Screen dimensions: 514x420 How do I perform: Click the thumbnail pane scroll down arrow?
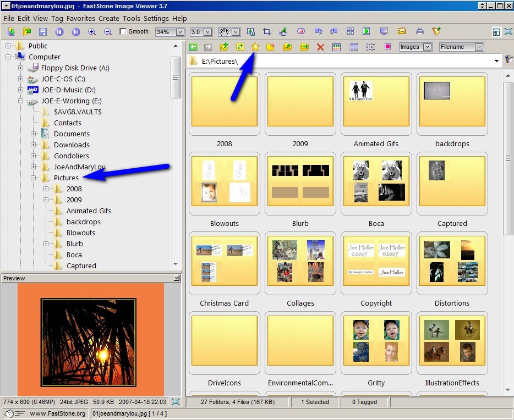(x=508, y=390)
